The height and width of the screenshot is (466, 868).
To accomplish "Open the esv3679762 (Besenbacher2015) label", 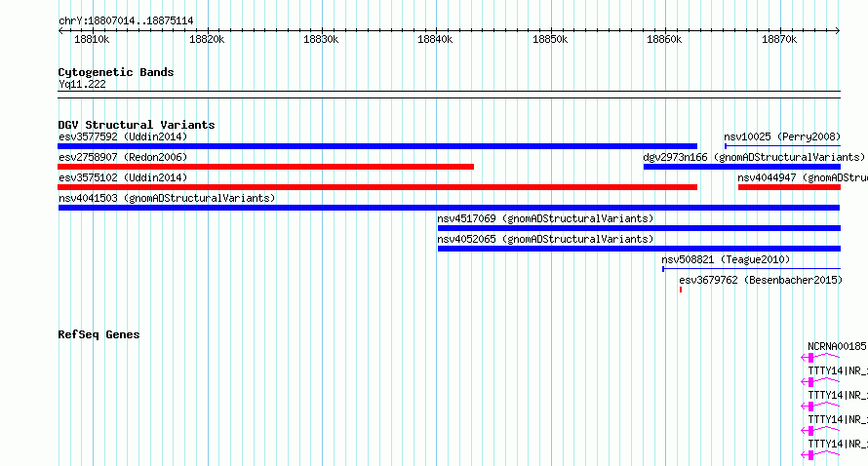I will [761, 280].
